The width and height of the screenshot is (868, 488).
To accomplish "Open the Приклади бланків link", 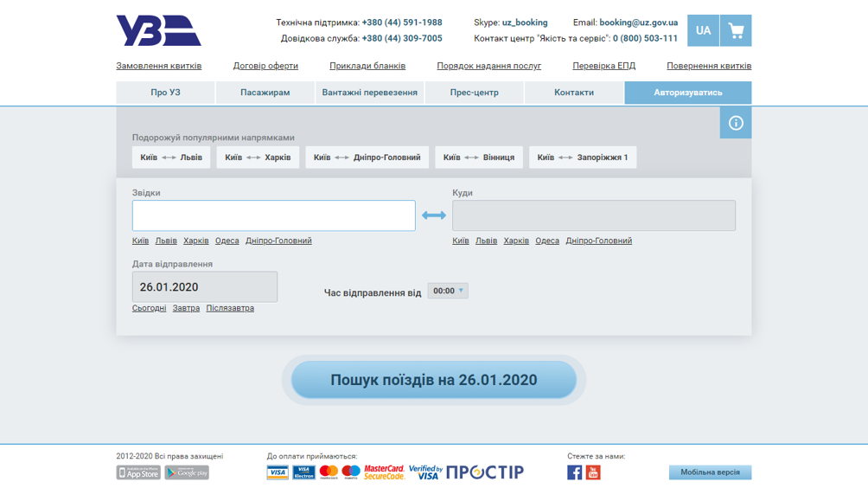I will tap(367, 66).
